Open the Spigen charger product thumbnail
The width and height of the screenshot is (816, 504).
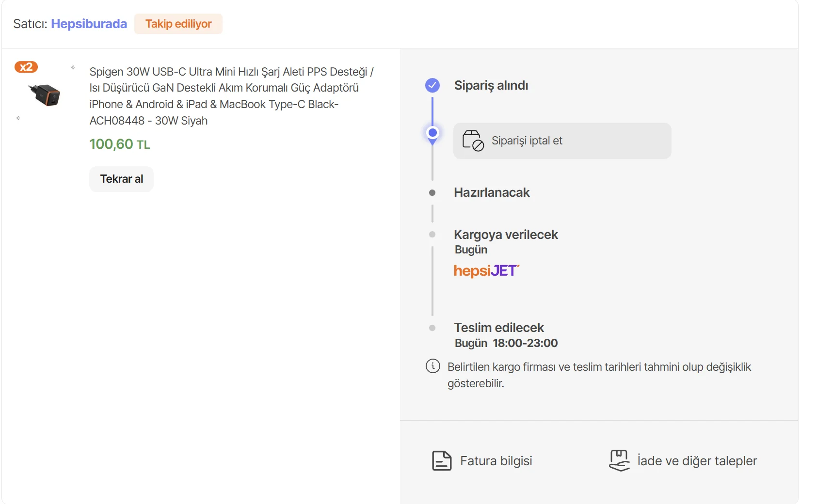[45, 94]
